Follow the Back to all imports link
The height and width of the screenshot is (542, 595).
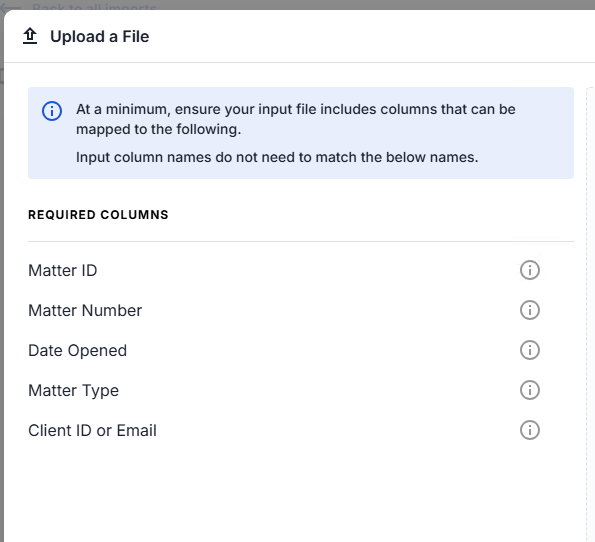94,6
